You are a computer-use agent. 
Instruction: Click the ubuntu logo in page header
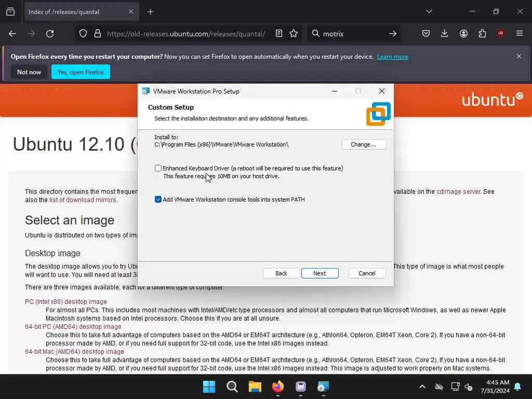pyautogui.click(x=492, y=99)
